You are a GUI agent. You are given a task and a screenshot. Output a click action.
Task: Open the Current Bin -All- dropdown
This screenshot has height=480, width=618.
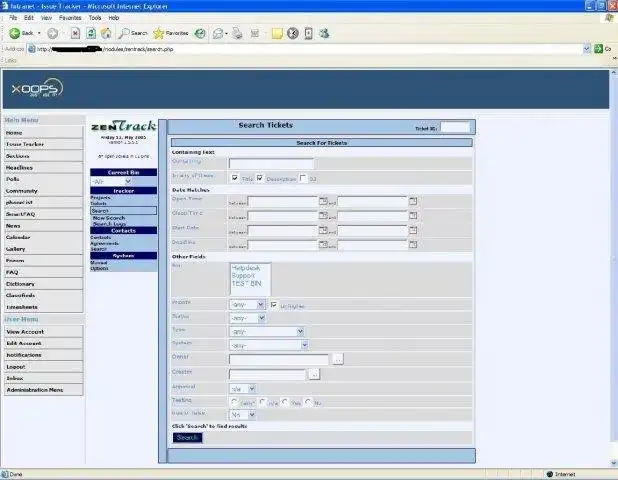(x=112, y=181)
